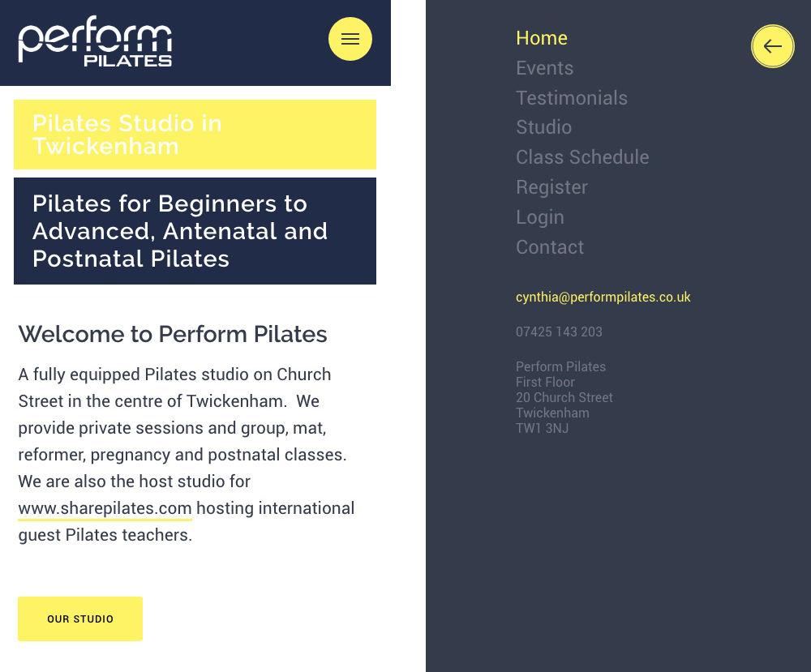
Task: Click the TW1 3NJ postcode line
Action: tap(542, 429)
